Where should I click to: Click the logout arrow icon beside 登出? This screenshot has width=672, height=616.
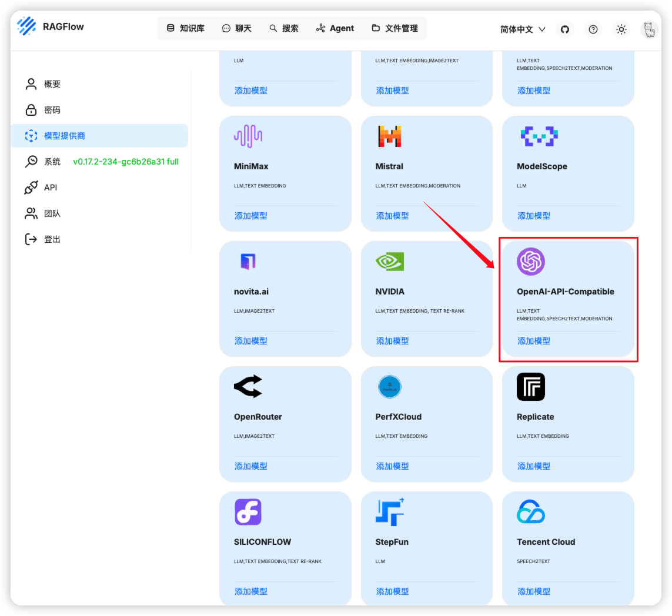pyautogui.click(x=31, y=239)
